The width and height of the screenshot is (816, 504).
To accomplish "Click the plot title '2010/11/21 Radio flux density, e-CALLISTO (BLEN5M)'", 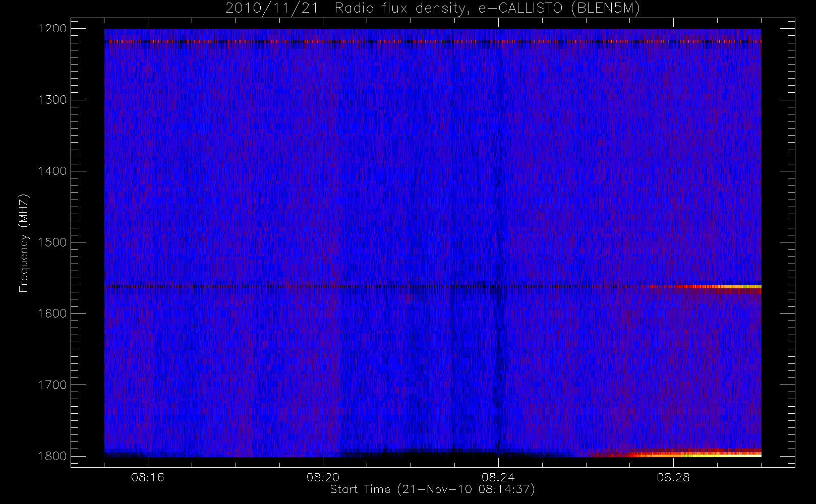I will (x=433, y=8).
